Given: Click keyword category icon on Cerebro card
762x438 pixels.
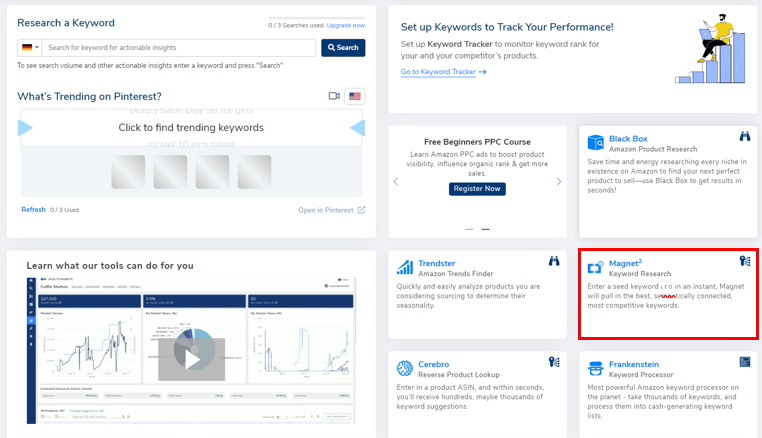Looking at the screenshot, I should coord(554,362).
